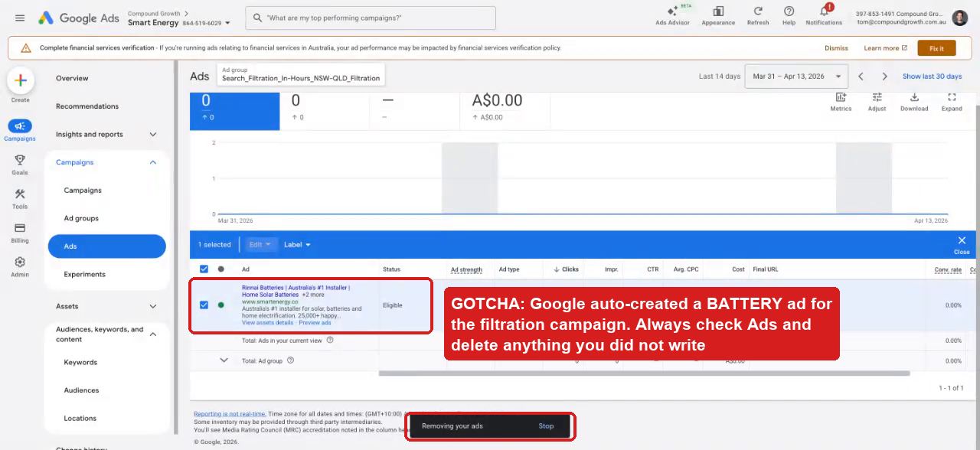Open the chart Adjust options
980x450 pixels.
(877, 101)
